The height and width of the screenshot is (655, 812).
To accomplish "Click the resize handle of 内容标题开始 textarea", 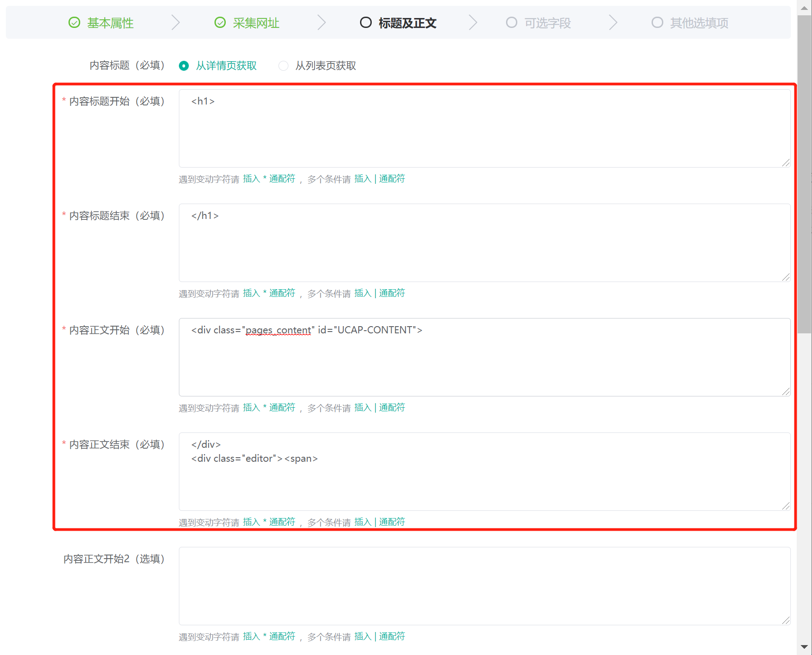I will [x=785, y=163].
